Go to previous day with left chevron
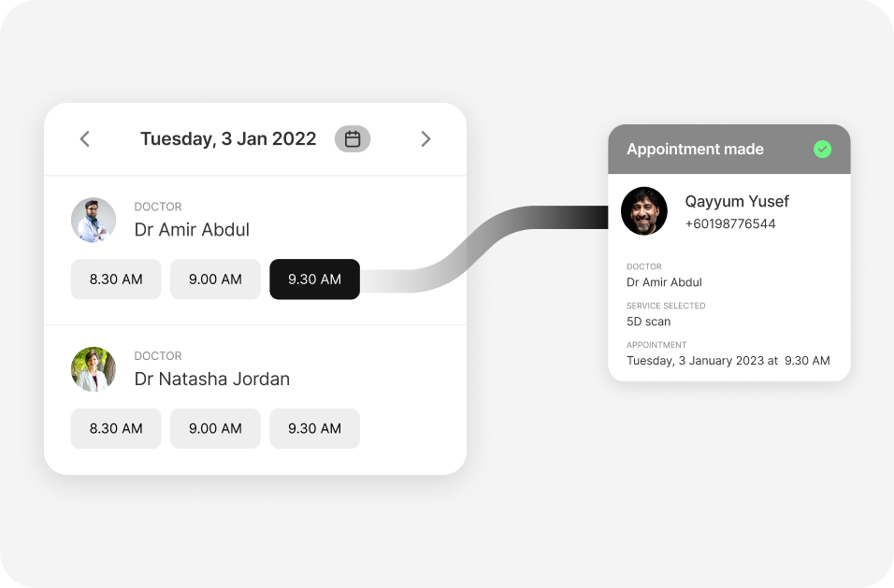894x588 pixels. [x=85, y=139]
